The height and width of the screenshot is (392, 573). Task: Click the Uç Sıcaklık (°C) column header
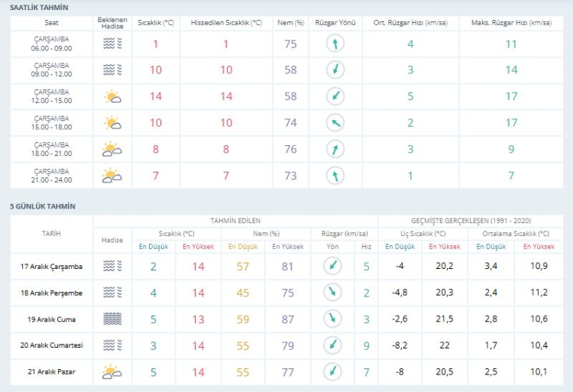424,233
